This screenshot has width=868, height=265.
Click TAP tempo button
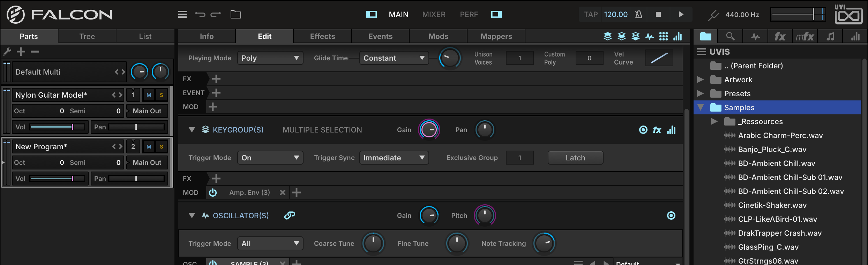click(591, 15)
